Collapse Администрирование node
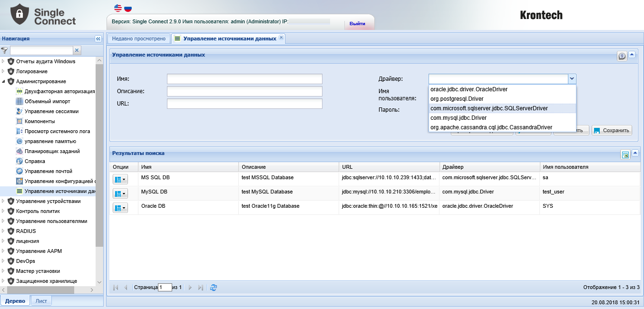This screenshot has width=644, height=309. pyautogui.click(x=3, y=81)
